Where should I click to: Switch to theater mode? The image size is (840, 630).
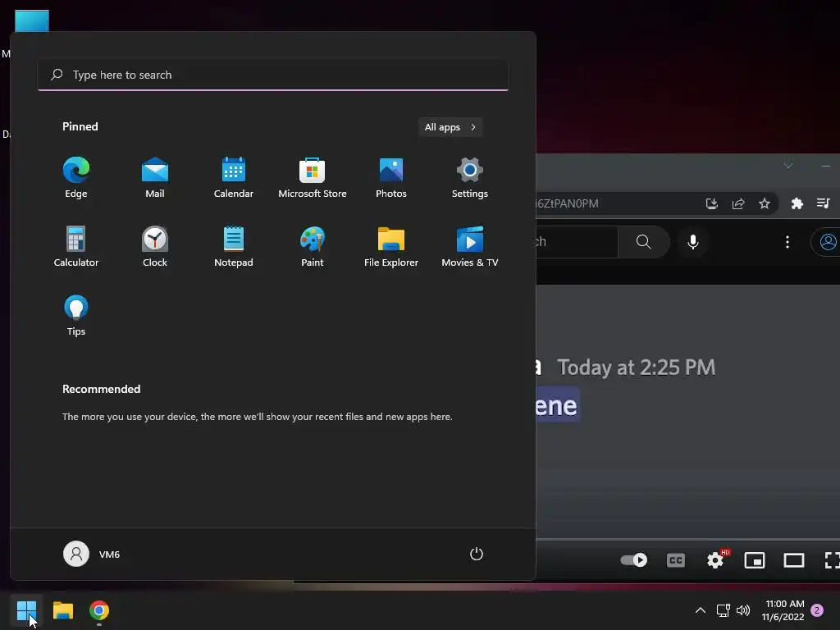[794, 560]
